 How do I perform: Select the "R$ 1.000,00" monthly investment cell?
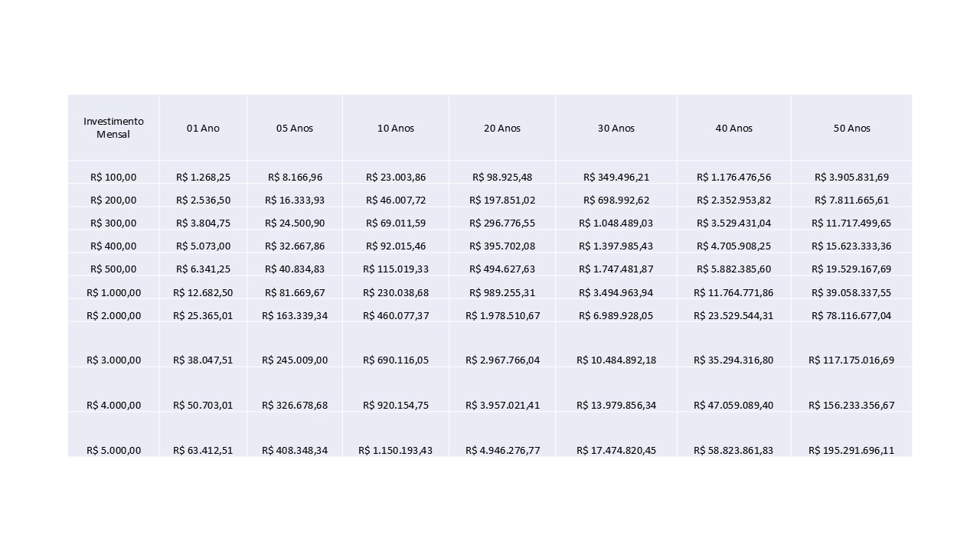click(x=113, y=292)
